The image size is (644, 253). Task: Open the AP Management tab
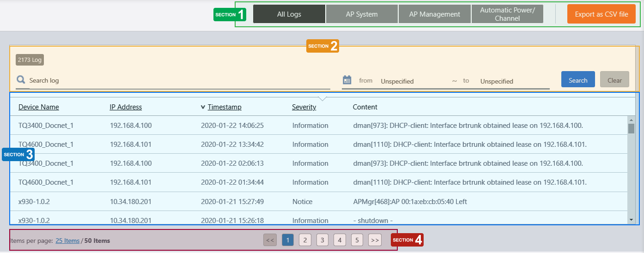click(434, 14)
